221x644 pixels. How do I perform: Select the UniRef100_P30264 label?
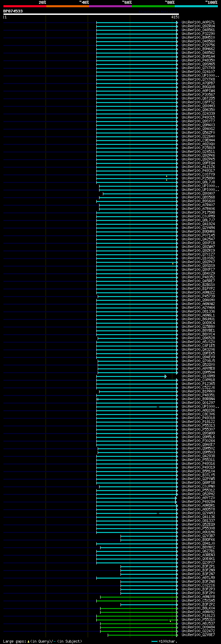point(198,441)
